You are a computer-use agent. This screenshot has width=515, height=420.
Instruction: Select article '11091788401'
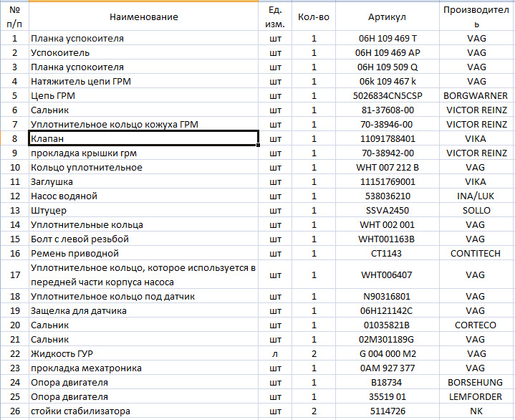point(388,138)
